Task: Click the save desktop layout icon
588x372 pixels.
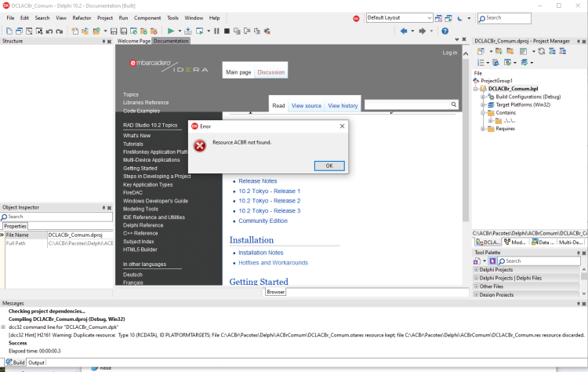Action: tap(438, 18)
